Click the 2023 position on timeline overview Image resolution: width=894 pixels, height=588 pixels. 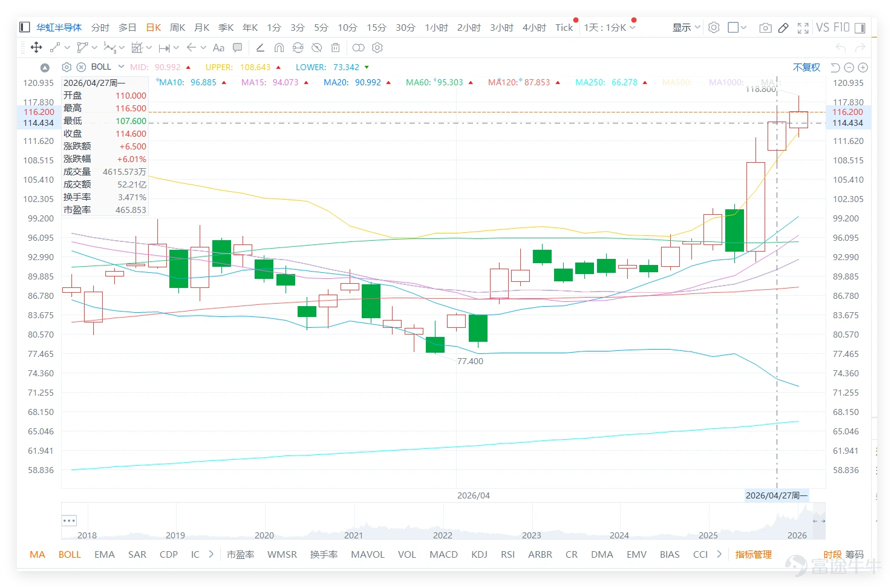[x=531, y=535]
